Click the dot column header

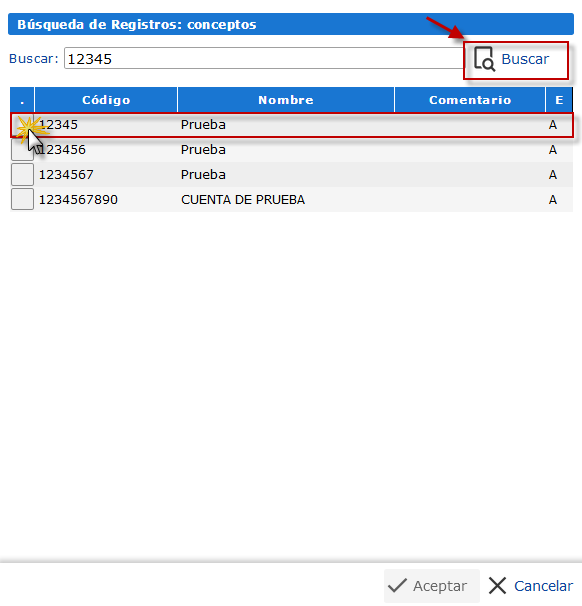coord(22,100)
